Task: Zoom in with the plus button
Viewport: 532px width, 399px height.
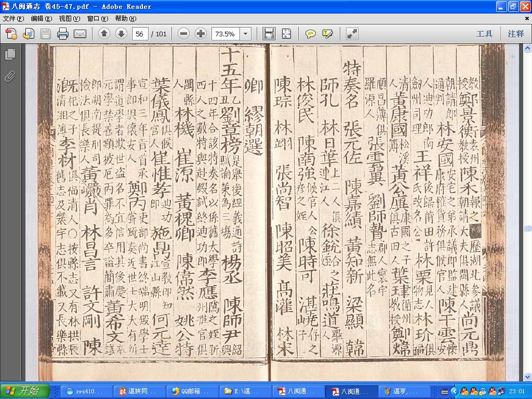Action: pyautogui.click(x=201, y=34)
